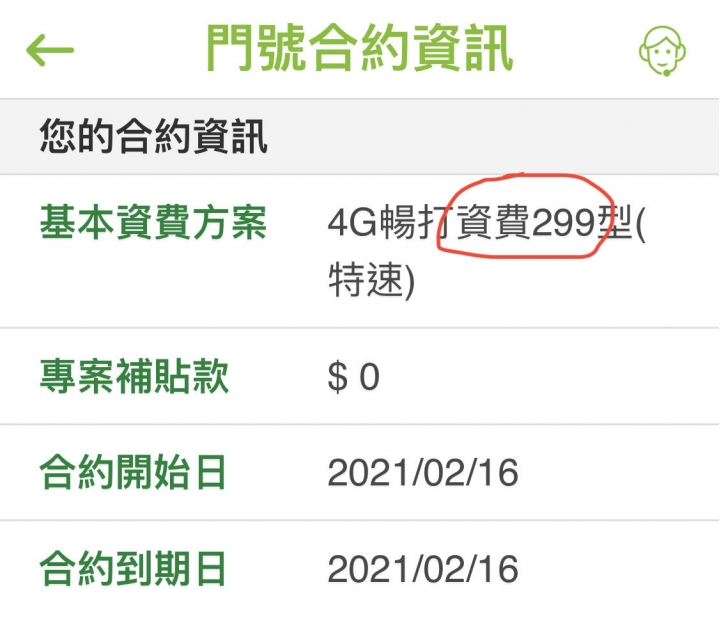Tap the 型( characters after the red circle
This screenshot has width=720, height=621.
pyautogui.click(x=621, y=223)
